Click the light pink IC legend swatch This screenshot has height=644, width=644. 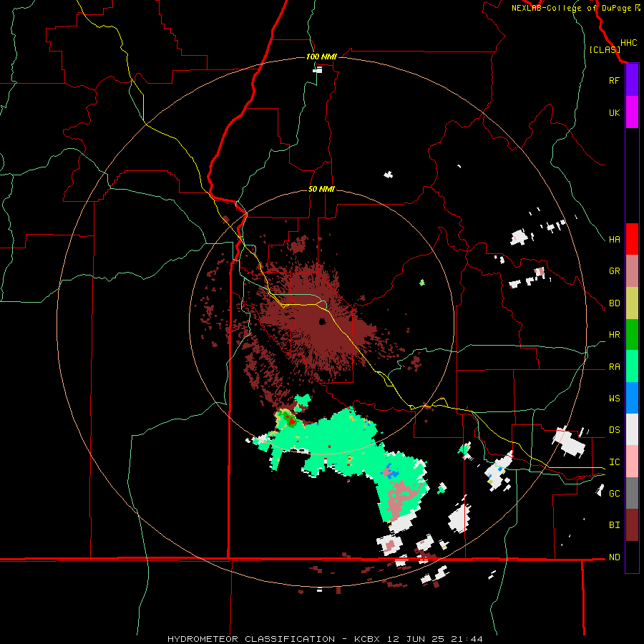tap(632, 462)
